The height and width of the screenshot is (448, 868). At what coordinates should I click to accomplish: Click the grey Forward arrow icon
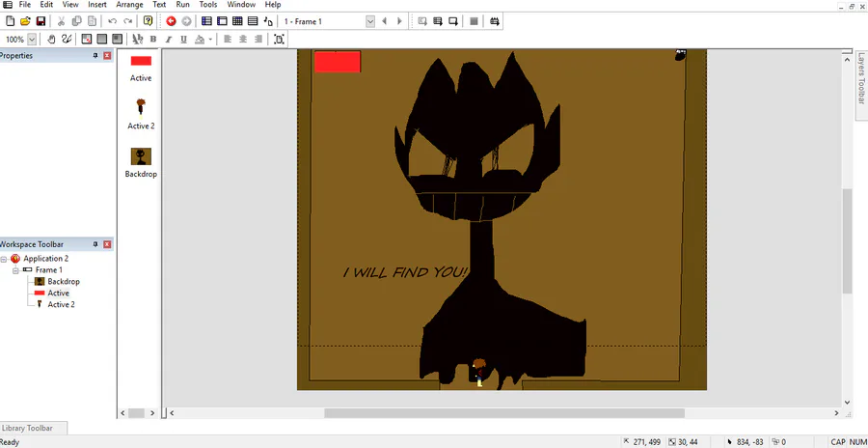pos(186,21)
